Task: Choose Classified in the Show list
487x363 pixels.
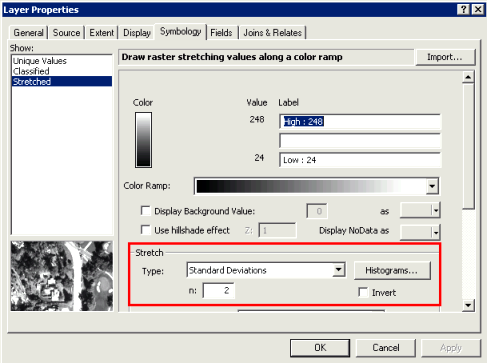Action: pos(62,71)
